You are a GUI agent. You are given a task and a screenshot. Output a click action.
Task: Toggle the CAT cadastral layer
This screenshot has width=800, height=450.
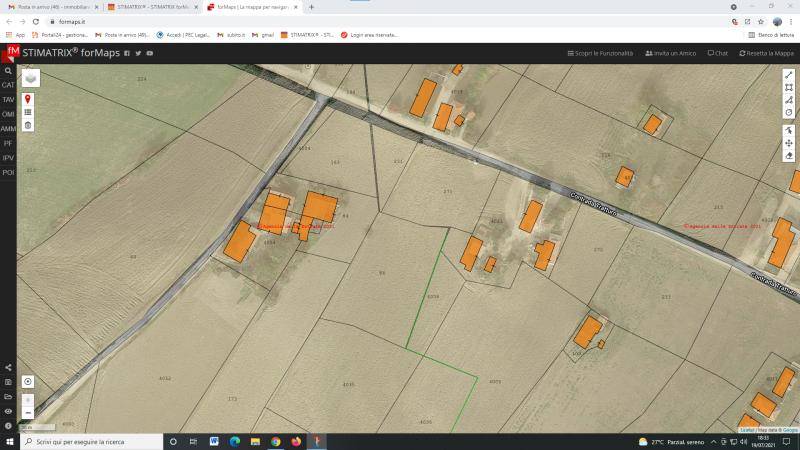tap(8, 85)
